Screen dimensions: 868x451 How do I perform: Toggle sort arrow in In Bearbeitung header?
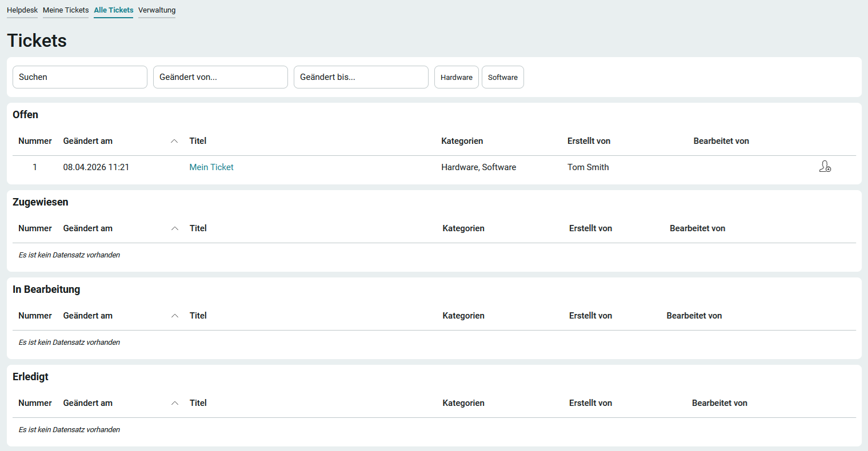(175, 316)
